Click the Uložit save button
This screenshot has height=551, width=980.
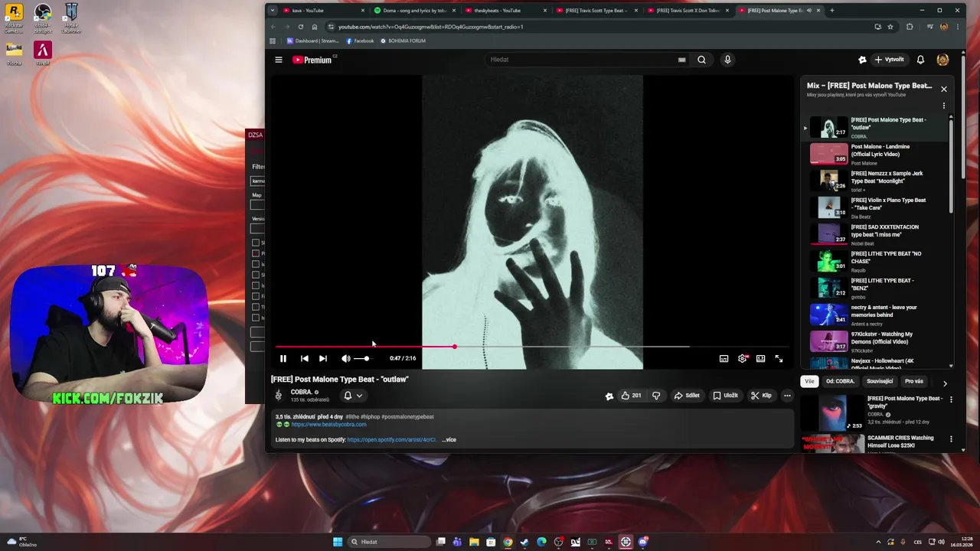pos(726,396)
